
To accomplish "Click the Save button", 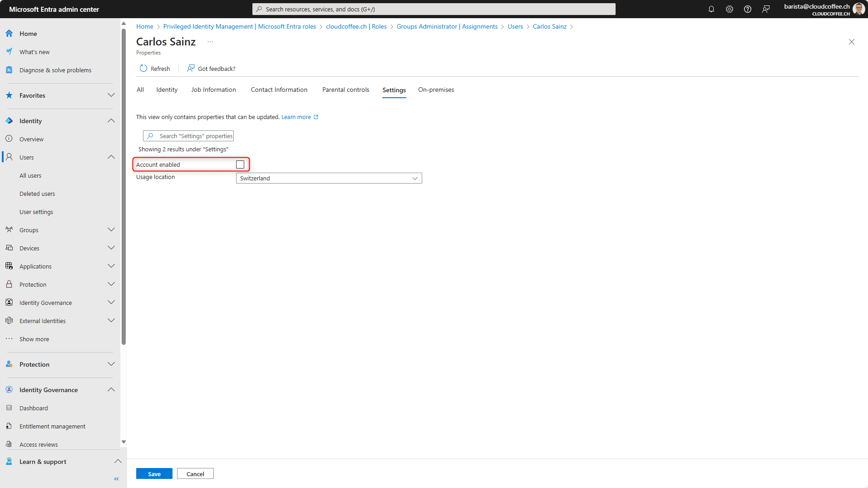I will pyautogui.click(x=154, y=473).
